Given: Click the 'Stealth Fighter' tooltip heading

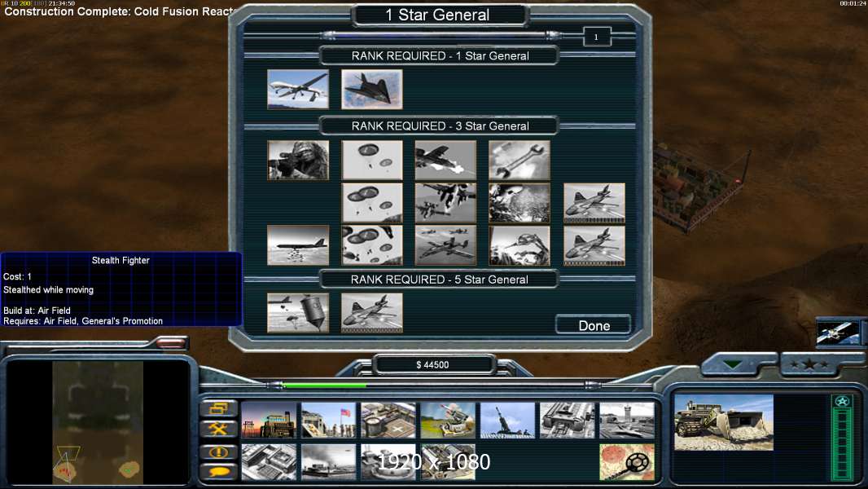Looking at the screenshot, I should click(x=121, y=260).
